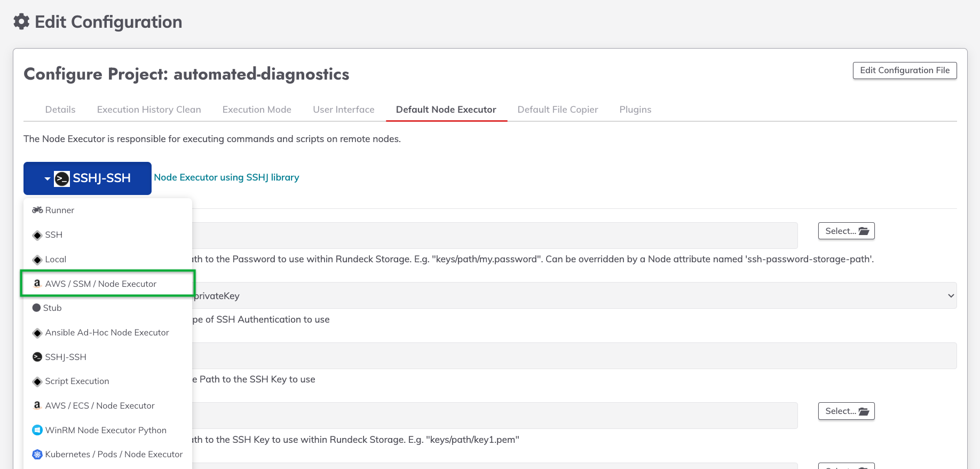Choose Stub node executor option
980x469 pixels.
coord(108,308)
